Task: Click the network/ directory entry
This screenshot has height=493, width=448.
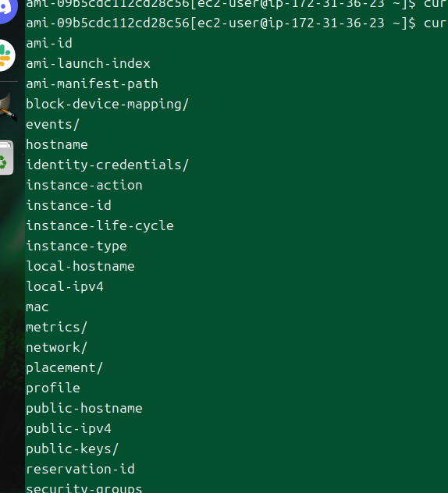Action: (x=57, y=348)
